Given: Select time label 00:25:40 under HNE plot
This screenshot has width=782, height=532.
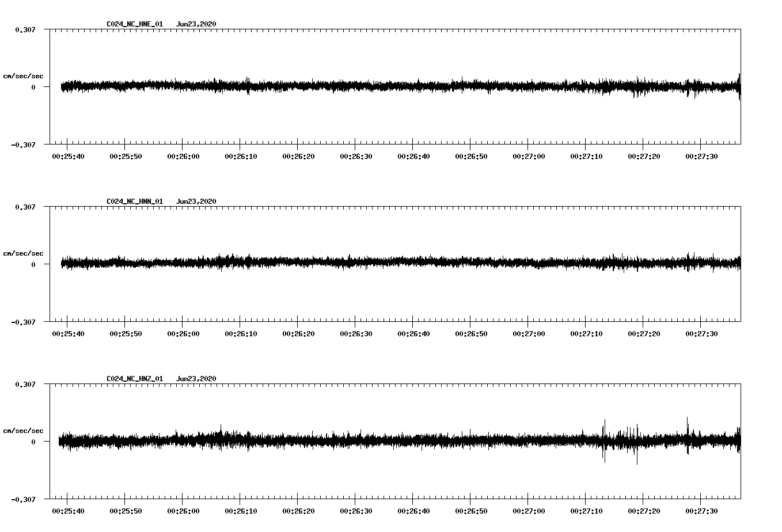Looking at the screenshot, I should coord(68,157).
